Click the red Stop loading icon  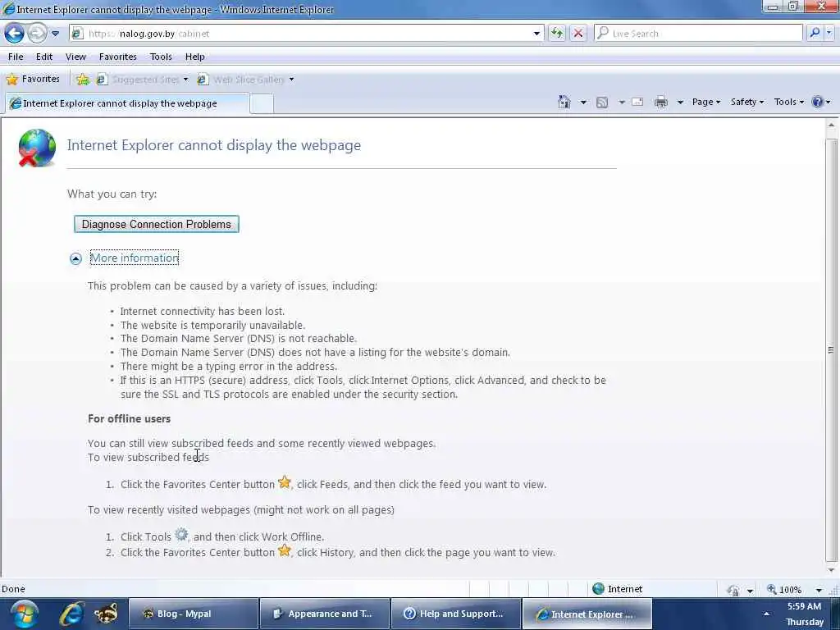(x=578, y=33)
